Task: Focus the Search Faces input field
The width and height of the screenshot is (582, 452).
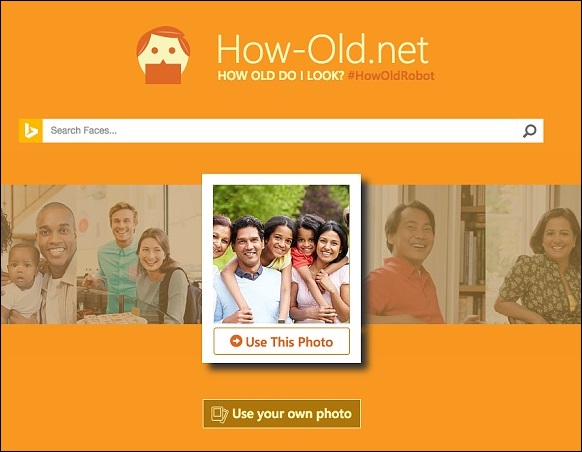Action: [x=279, y=131]
